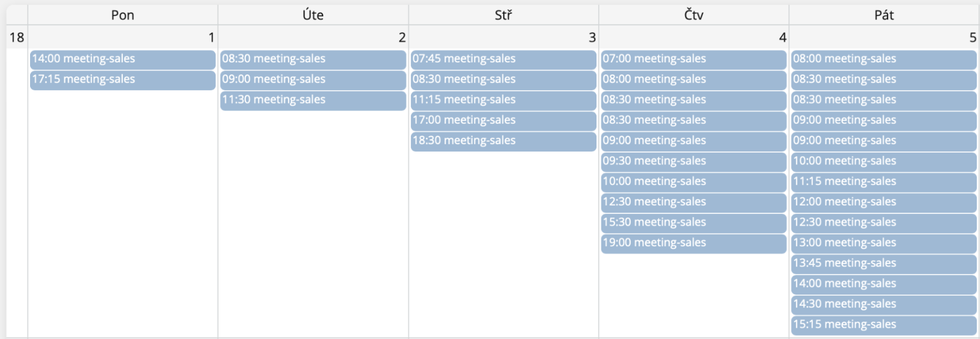Viewport: 980px width, 339px height.
Task: Open Friday's 08:00 meeting-sales event
Action: pos(883,59)
